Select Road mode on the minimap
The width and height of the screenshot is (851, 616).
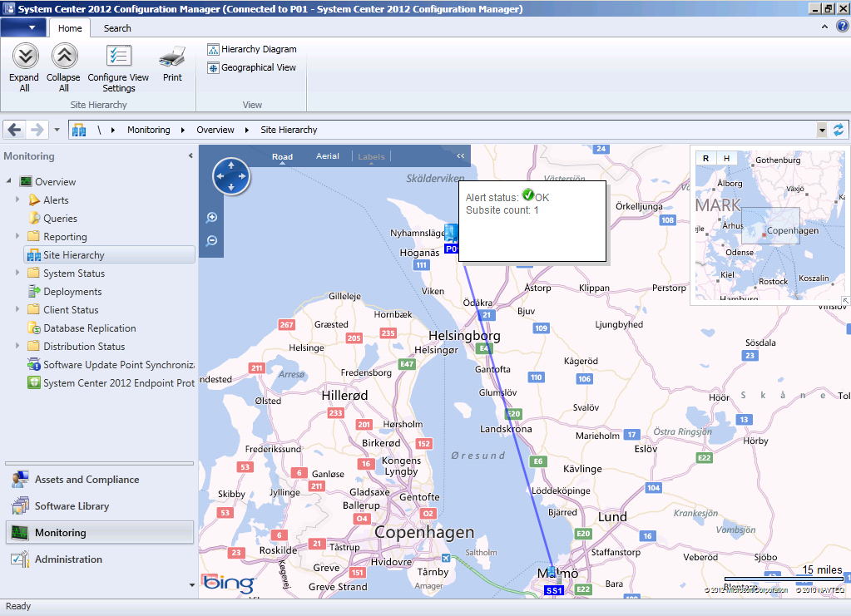(x=705, y=158)
